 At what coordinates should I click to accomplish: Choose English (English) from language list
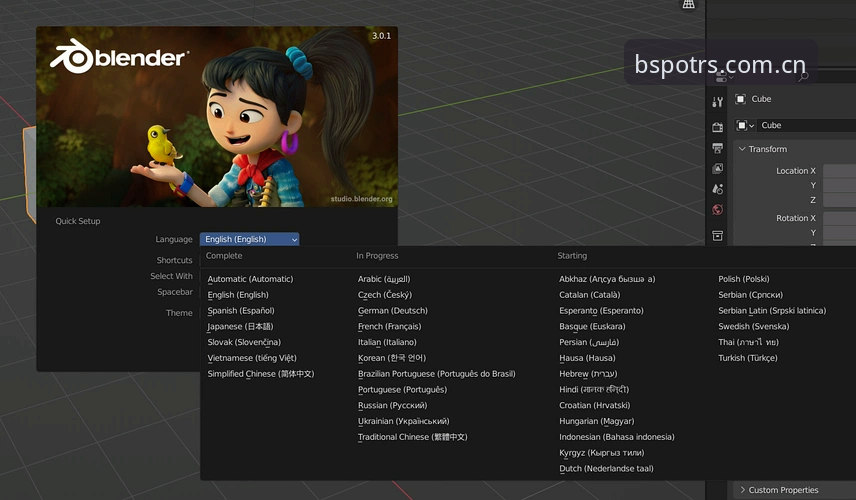[238, 295]
